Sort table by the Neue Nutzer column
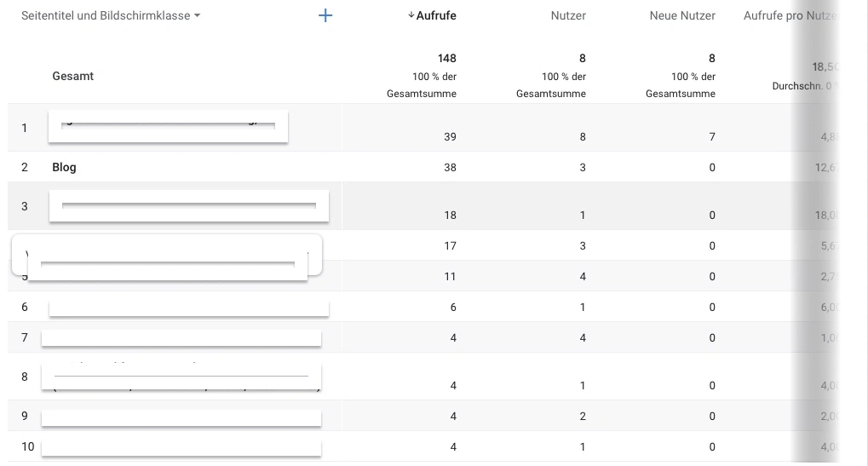868x466 pixels. (681, 15)
